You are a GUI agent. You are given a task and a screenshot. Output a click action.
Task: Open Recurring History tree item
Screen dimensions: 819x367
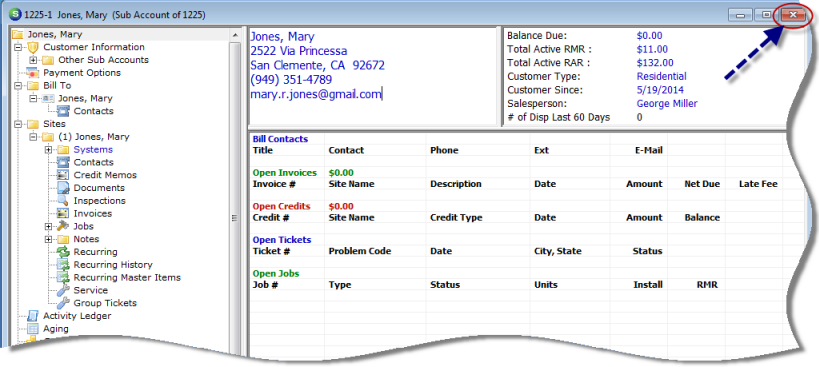(113, 265)
